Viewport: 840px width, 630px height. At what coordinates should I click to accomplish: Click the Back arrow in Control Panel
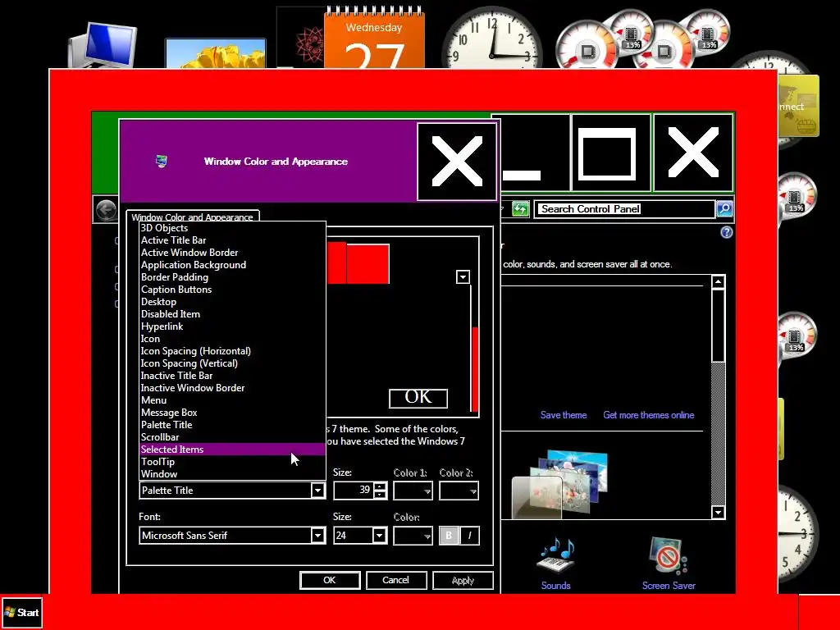(x=106, y=209)
